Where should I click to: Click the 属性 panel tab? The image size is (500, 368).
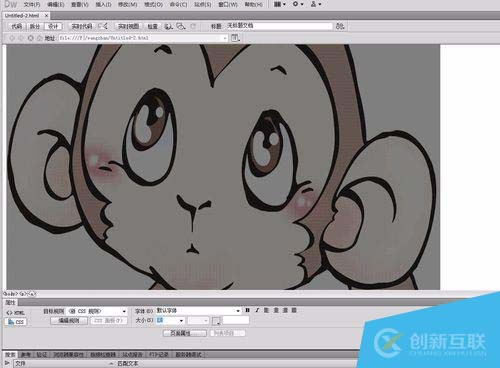[10, 302]
